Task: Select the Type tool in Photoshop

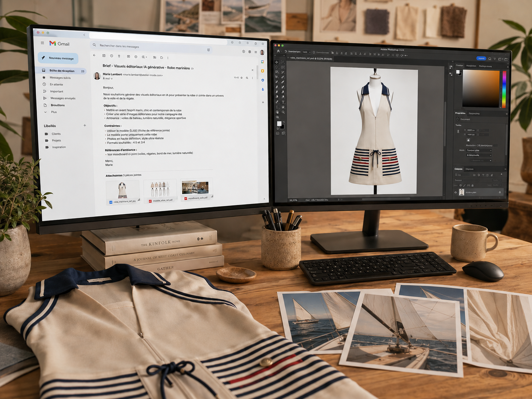Action: pos(283,102)
